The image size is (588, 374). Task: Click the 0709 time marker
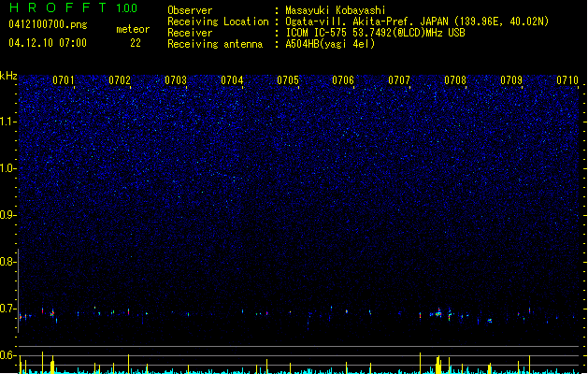[x=511, y=80]
